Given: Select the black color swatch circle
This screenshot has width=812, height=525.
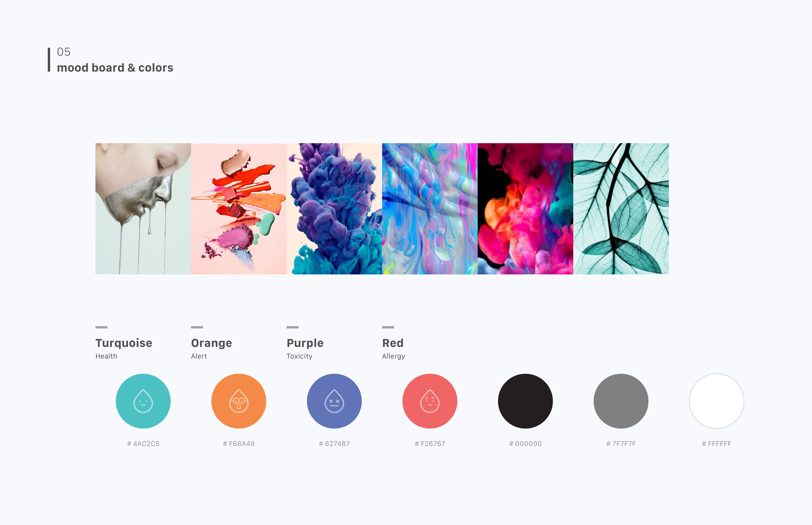Looking at the screenshot, I should click(x=525, y=401).
